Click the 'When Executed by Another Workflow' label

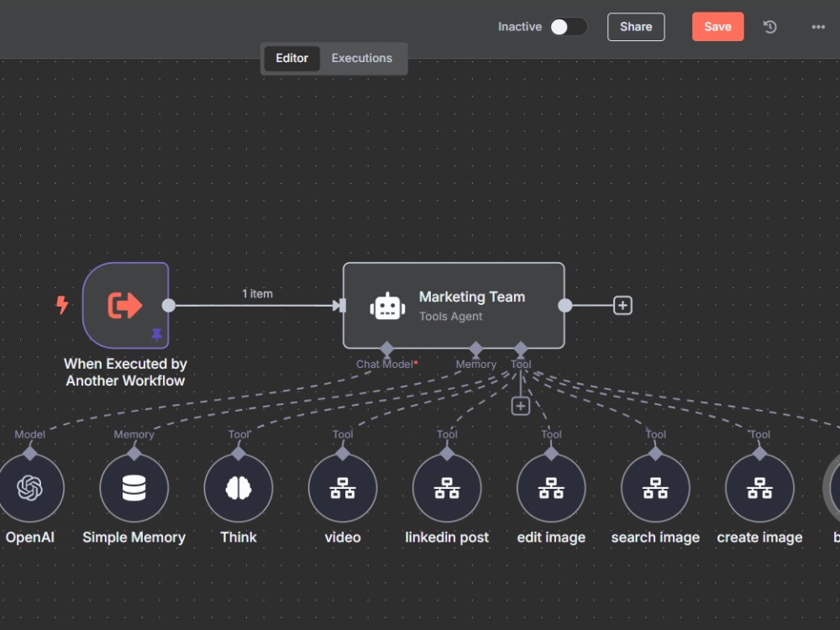pyautogui.click(x=125, y=372)
